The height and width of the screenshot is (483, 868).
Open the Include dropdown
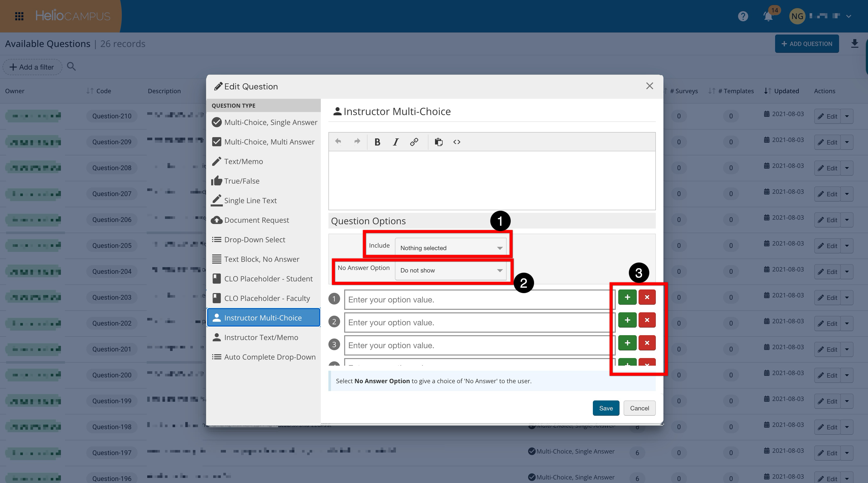450,248
